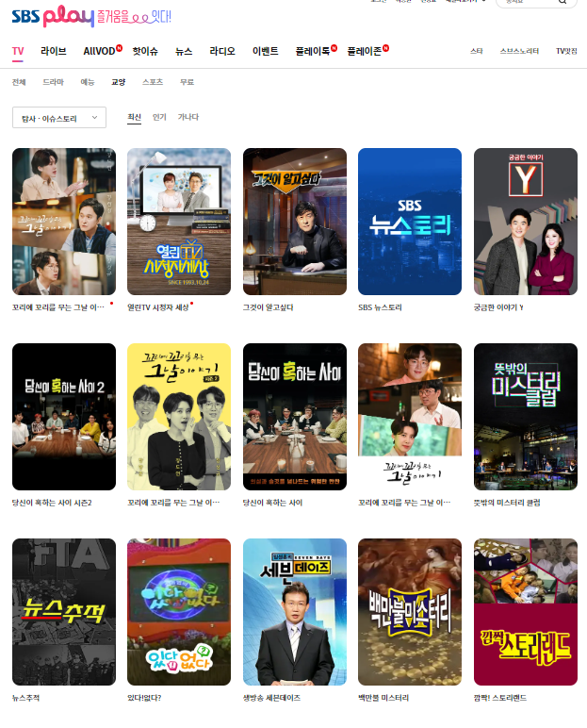Select the 스포츠 category filter
This screenshot has width=587, height=728.
coord(153,82)
